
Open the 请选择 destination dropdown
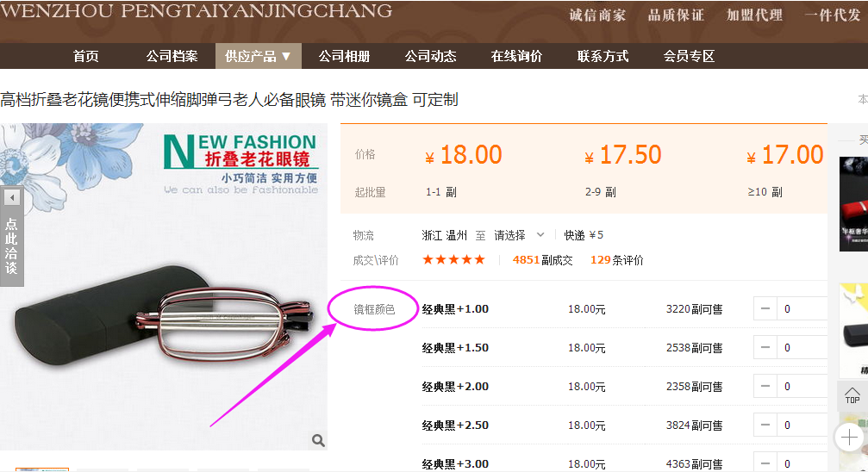tap(519, 235)
